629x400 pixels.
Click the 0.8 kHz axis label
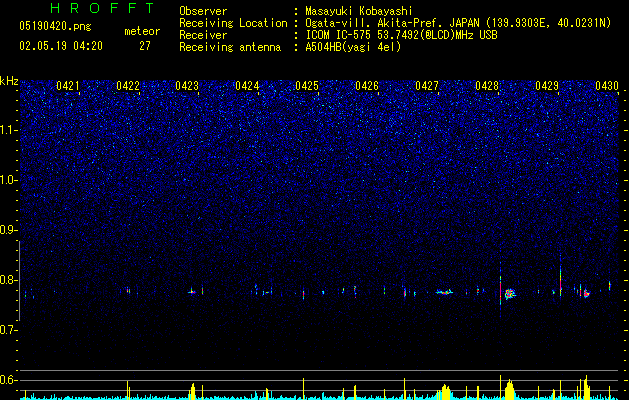coord(9,280)
